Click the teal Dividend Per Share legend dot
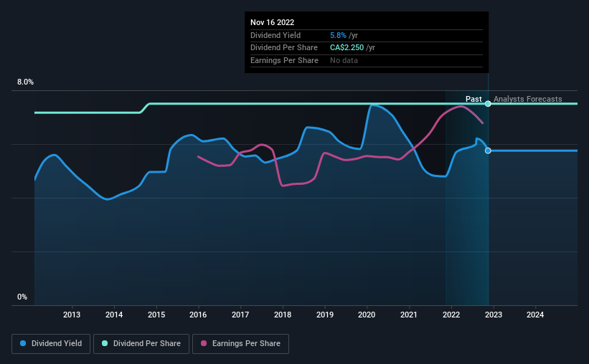This screenshot has height=364, width=589. click(x=105, y=343)
